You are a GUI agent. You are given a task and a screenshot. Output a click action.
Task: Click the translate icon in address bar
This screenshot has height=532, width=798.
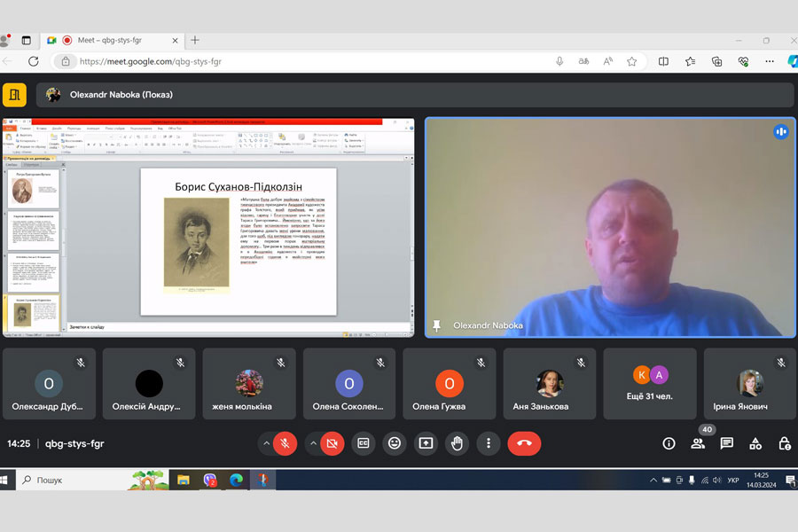pyautogui.click(x=583, y=61)
